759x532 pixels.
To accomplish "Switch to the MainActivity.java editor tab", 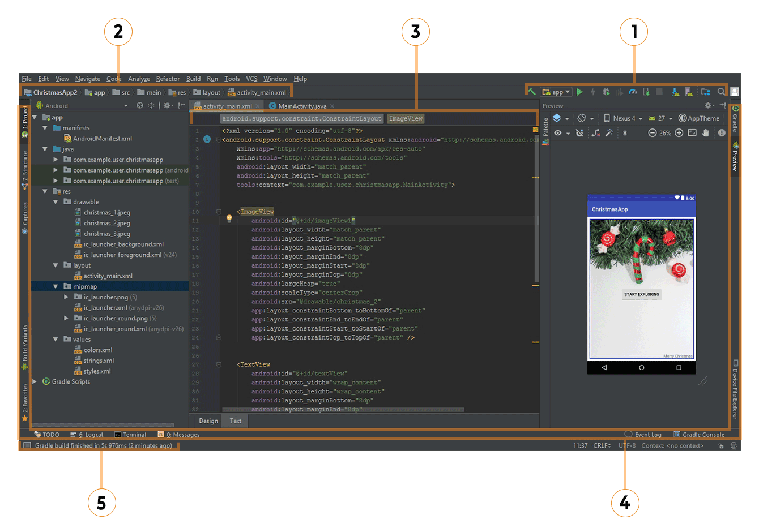I will pyautogui.click(x=302, y=106).
